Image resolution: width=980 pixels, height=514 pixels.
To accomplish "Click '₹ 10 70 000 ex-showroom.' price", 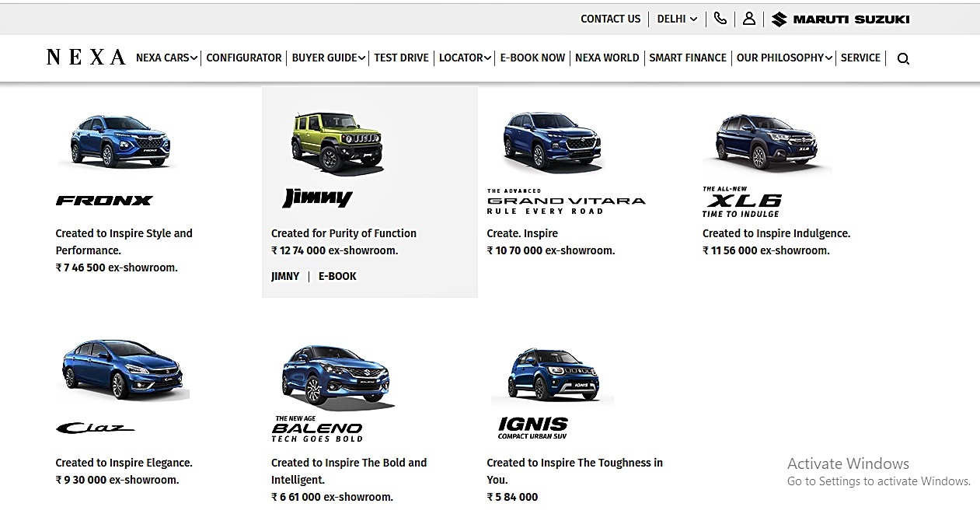I will click(x=551, y=250).
